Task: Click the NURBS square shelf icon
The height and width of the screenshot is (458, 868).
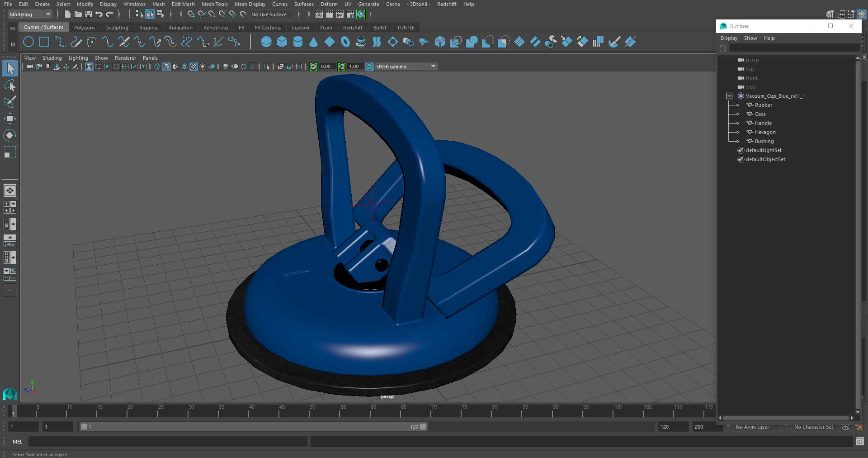Action: click(44, 42)
